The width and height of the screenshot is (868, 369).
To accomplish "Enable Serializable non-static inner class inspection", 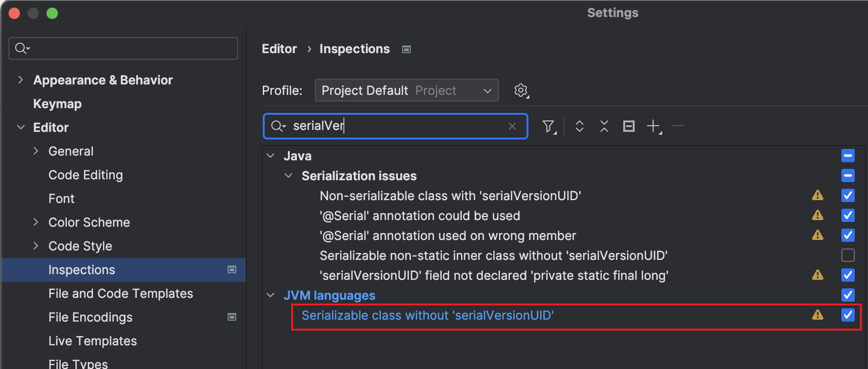I will [848, 255].
